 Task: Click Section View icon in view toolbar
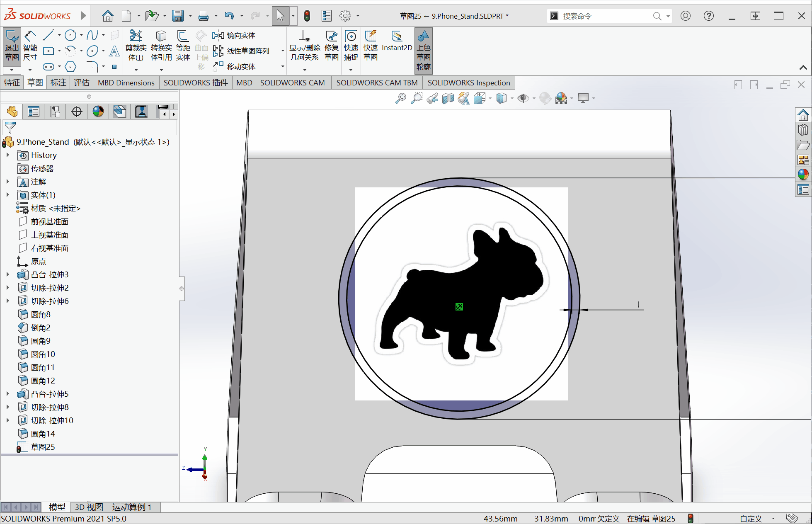(x=448, y=98)
